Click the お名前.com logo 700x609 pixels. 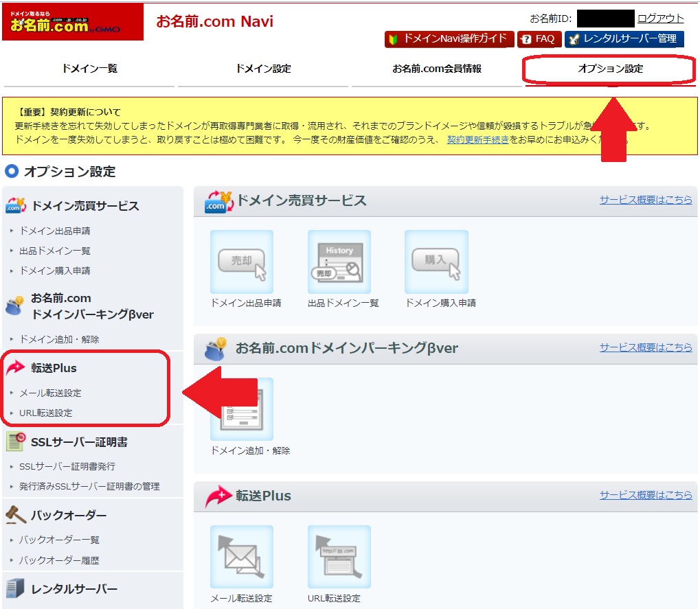(72, 22)
